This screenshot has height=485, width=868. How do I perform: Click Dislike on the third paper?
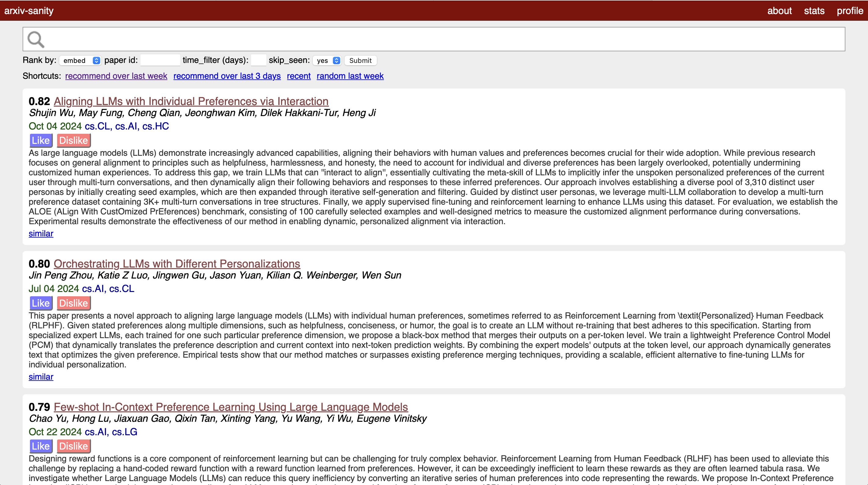point(72,446)
